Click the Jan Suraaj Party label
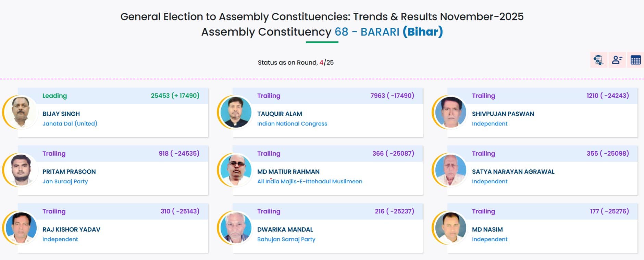Image resolution: width=644 pixels, height=260 pixels. [x=65, y=182]
